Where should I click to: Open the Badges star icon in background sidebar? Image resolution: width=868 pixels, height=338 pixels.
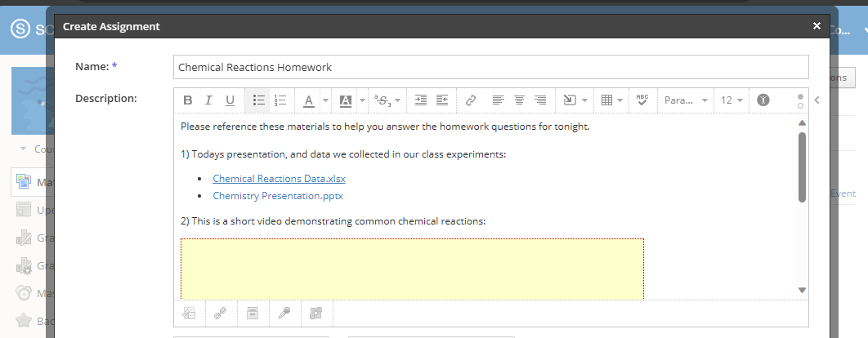tap(23, 320)
